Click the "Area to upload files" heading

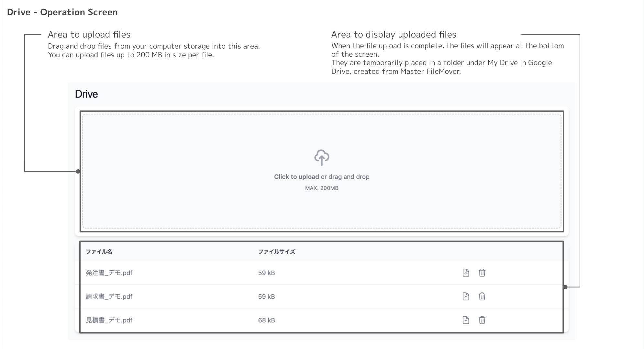pos(89,35)
